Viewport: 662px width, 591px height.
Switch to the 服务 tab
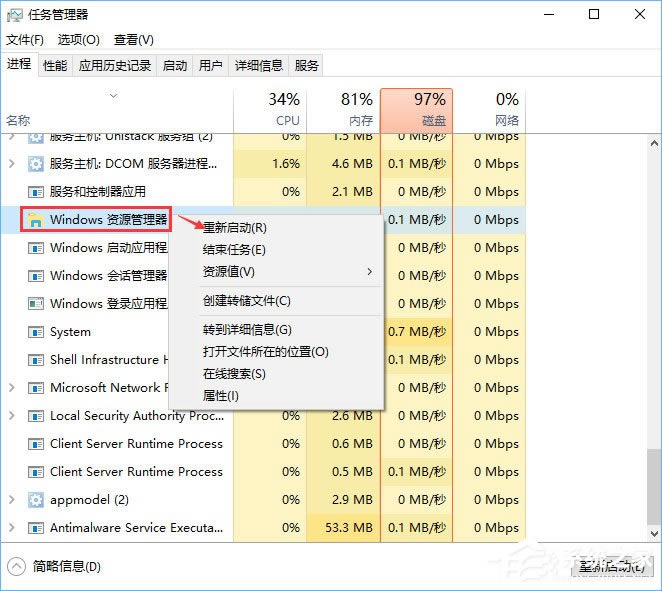(x=306, y=65)
